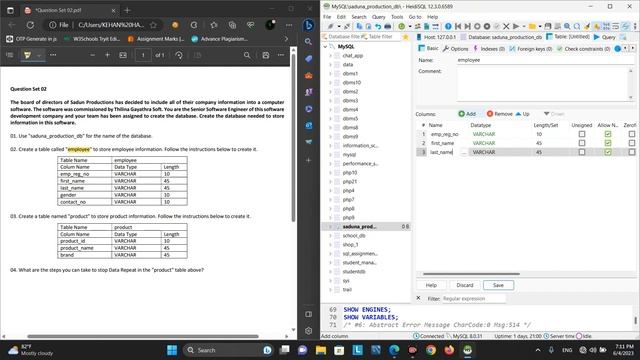Open the dropdown arrow beside the folder icon

[540, 27]
